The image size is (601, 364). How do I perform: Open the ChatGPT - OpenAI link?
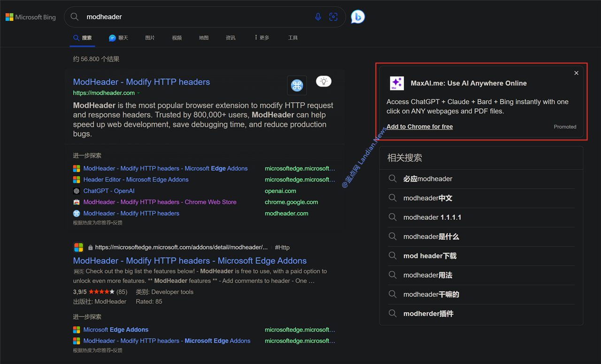pyautogui.click(x=109, y=191)
